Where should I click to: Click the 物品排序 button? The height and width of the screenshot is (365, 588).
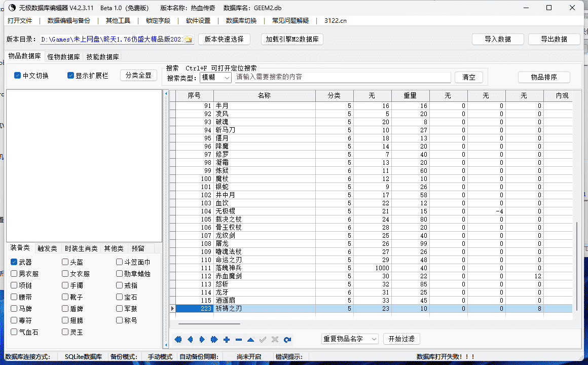tap(544, 77)
